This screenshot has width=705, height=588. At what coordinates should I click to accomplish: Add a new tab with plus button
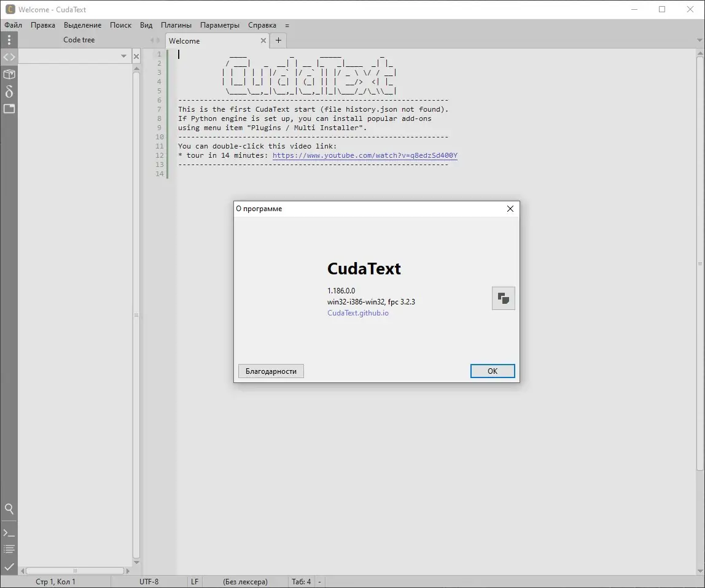[278, 41]
